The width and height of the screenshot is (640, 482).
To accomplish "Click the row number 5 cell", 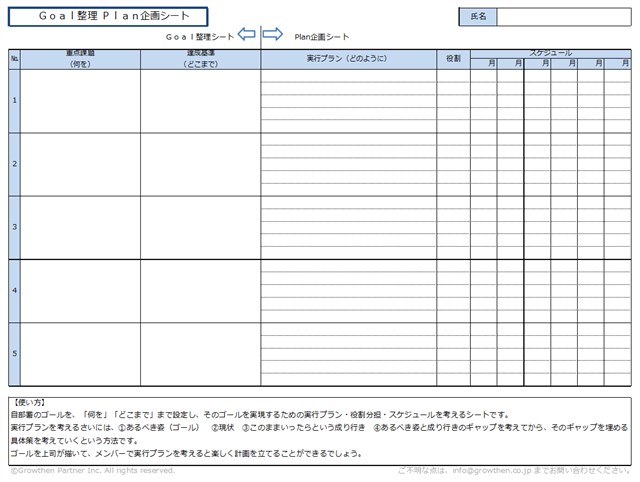I will point(14,354).
